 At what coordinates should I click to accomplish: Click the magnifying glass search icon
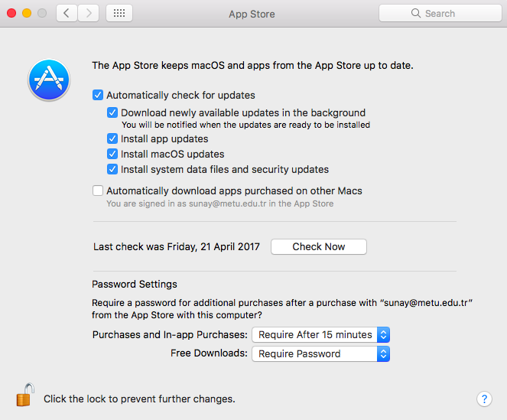416,13
